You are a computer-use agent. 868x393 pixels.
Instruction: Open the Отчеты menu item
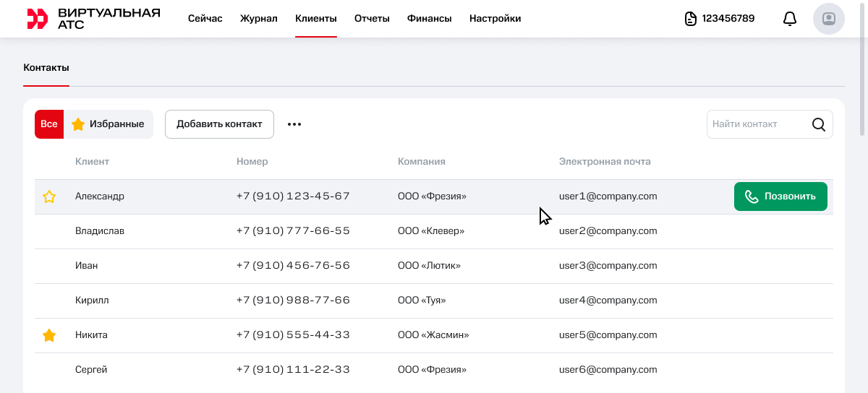(372, 19)
